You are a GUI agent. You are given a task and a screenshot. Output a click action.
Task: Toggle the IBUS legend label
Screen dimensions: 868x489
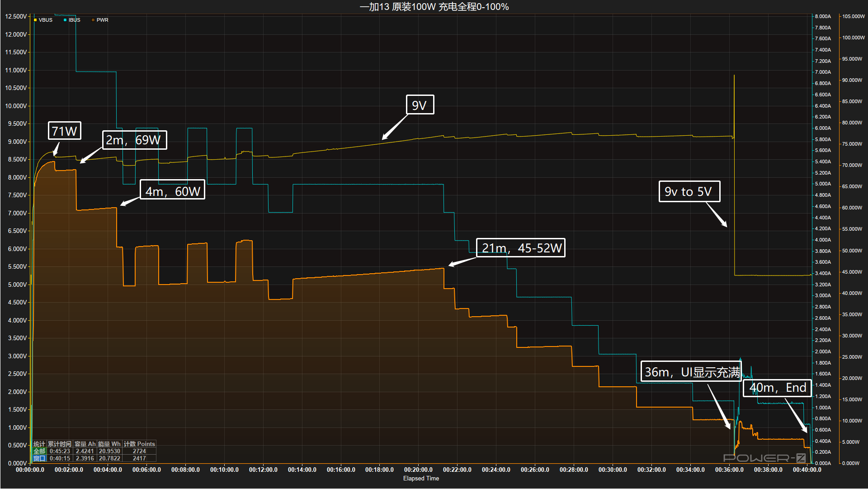75,20
